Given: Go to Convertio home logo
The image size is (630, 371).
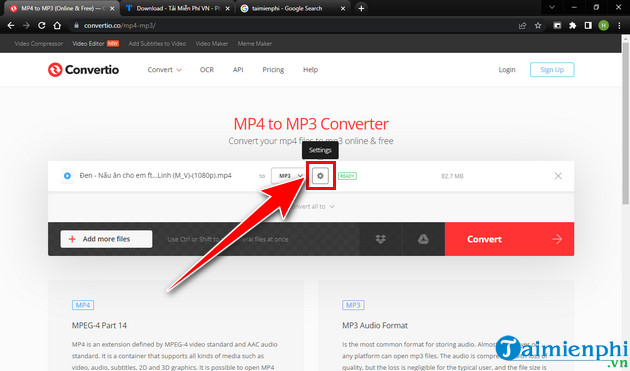Looking at the screenshot, I should pyautogui.click(x=83, y=70).
